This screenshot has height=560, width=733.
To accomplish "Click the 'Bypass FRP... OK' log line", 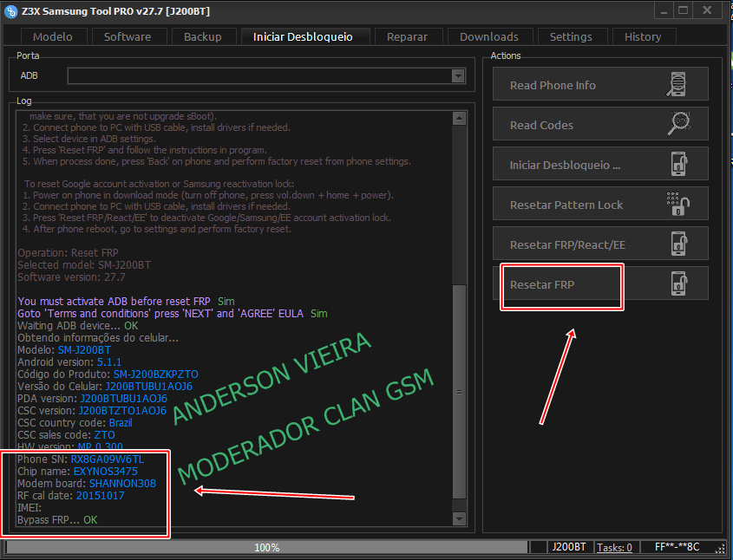I will (57, 520).
